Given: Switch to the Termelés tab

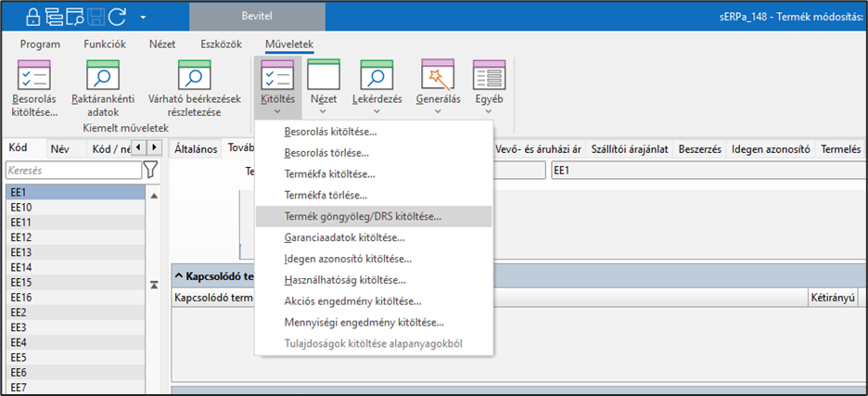Looking at the screenshot, I should pyautogui.click(x=840, y=148).
